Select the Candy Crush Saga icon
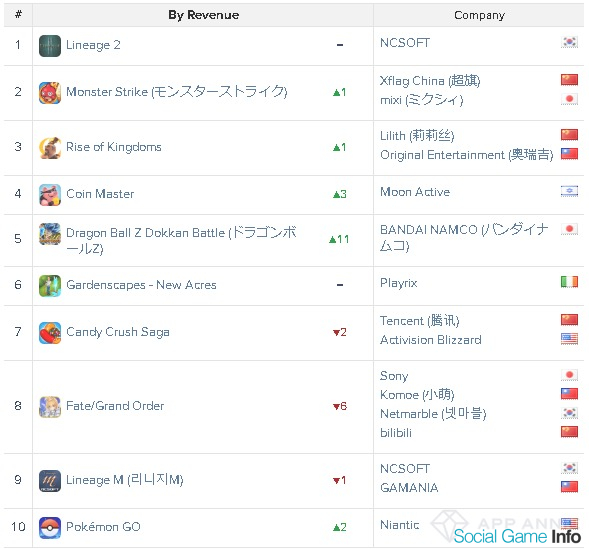The width and height of the screenshot is (589, 549). 50,333
